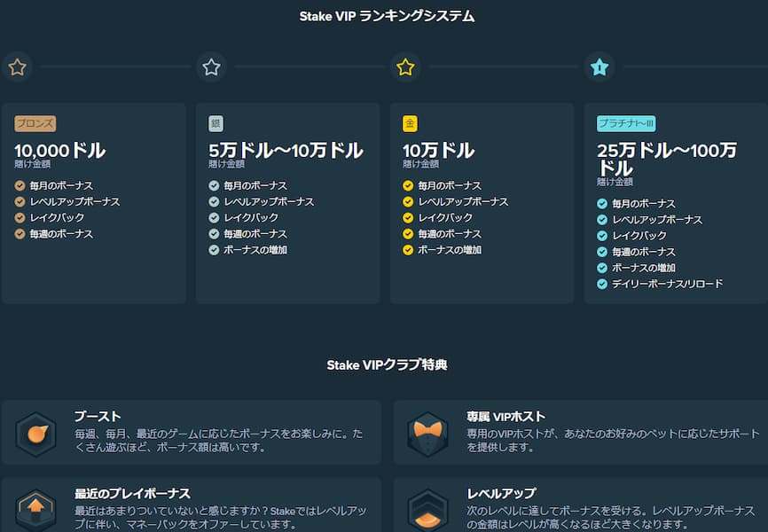Click bronze check icon beside レイクバック
Screen dimensions: 768x532
click(x=20, y=217)
